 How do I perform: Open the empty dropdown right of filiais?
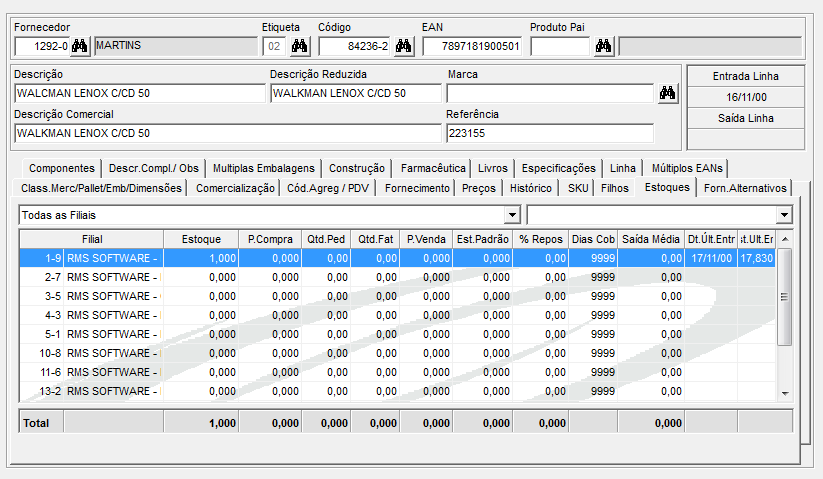(x=783, y=215)
